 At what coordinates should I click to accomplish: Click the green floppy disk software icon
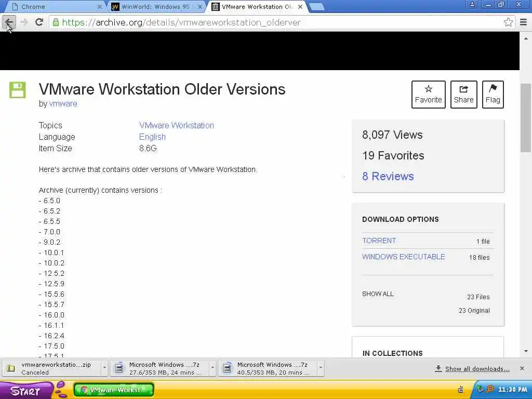click(17, 90)
